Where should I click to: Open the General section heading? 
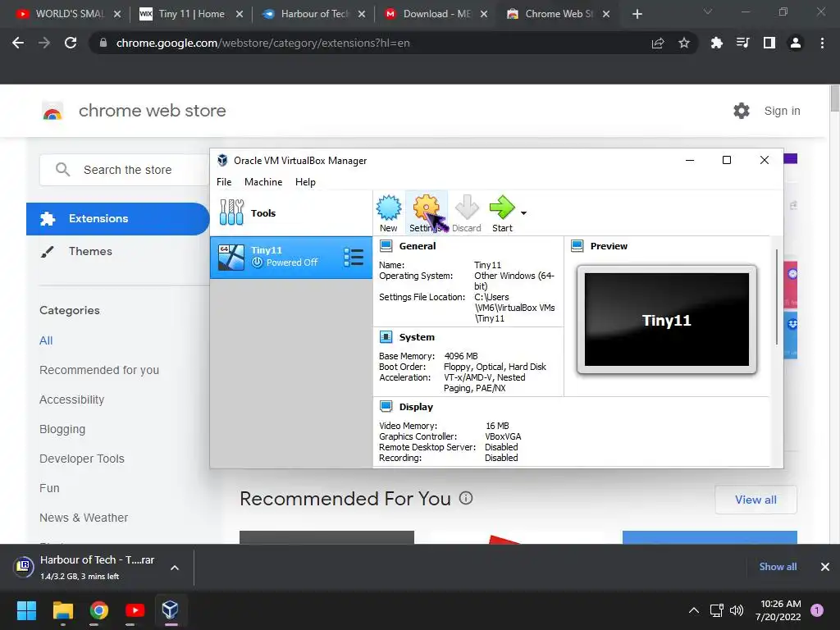[x=418, y=246]
